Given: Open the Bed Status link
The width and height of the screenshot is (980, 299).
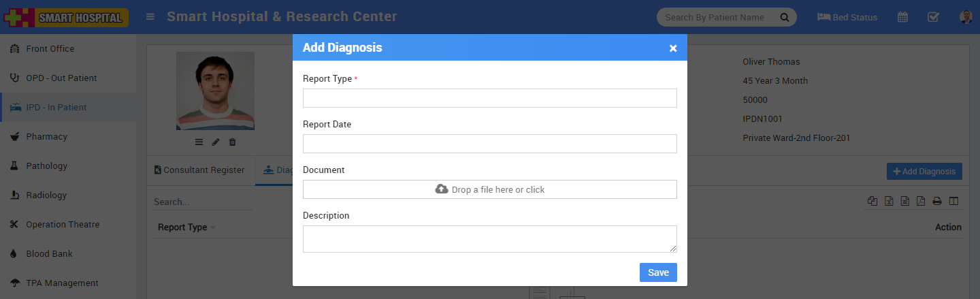Looking at the screenshot, I should click(x=847, y=18).
